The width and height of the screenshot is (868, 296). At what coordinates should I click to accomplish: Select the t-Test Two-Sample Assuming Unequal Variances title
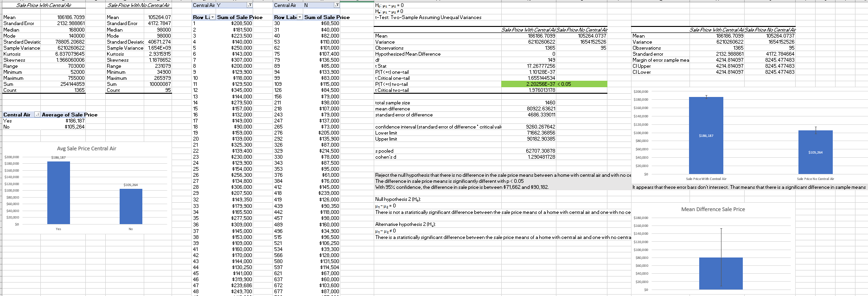click(x=428, y=17)
